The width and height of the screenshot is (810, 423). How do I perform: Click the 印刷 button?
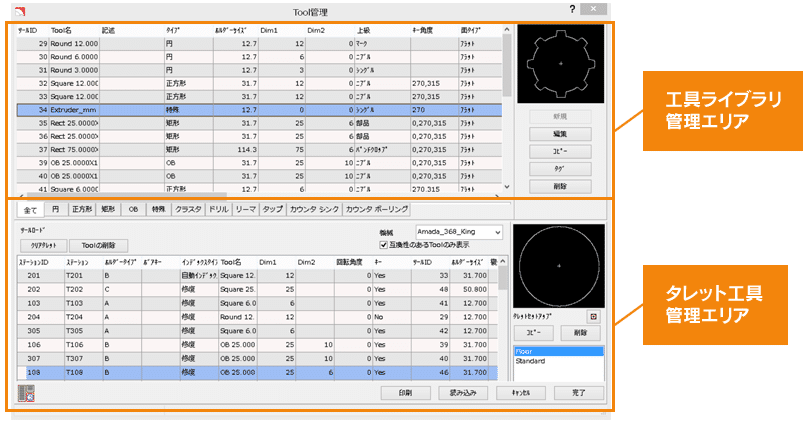click(x=406, y=393)
